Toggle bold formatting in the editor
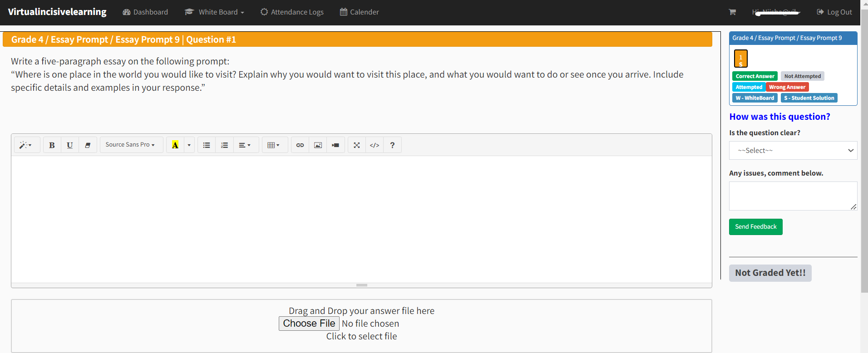Viewport: 868px width, 353px height. coord(52,145)
